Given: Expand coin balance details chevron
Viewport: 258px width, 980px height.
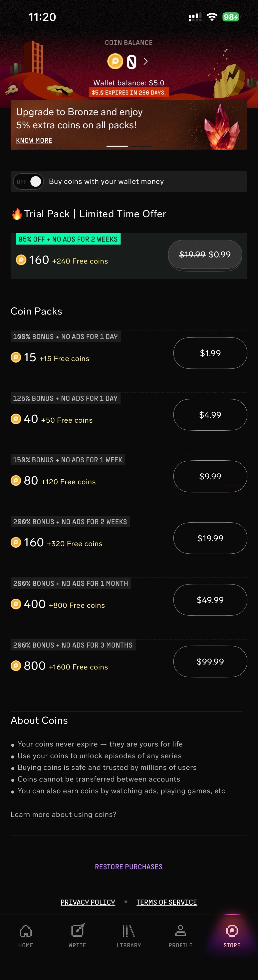Looking at the screenshot, I should coord(146,61).
